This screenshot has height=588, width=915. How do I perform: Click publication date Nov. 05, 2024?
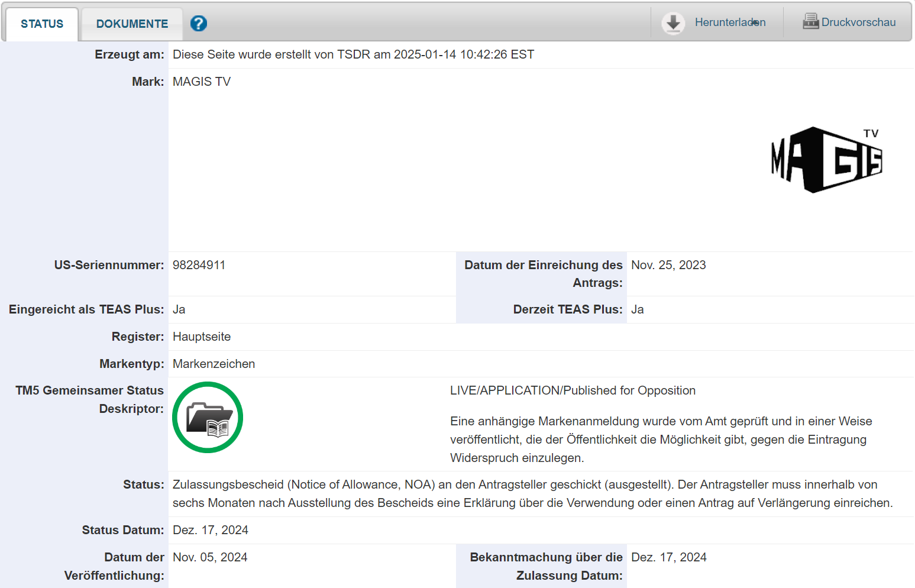click(x=210, y=557)
